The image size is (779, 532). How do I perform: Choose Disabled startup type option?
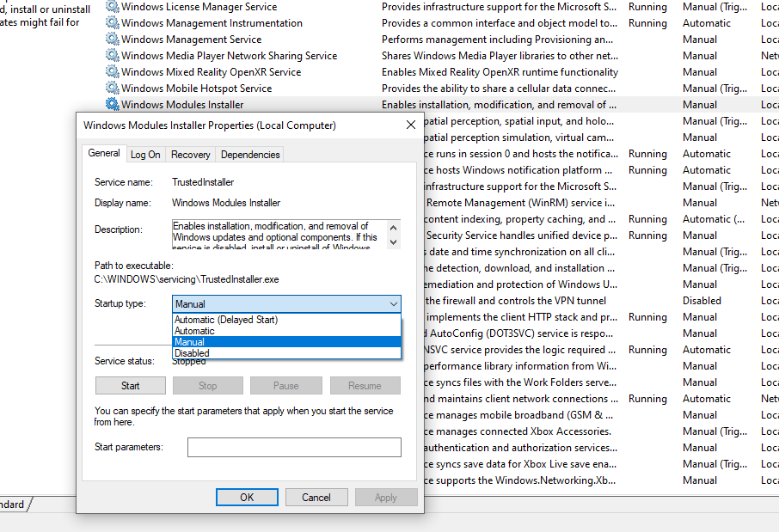[x=286, y=353]
